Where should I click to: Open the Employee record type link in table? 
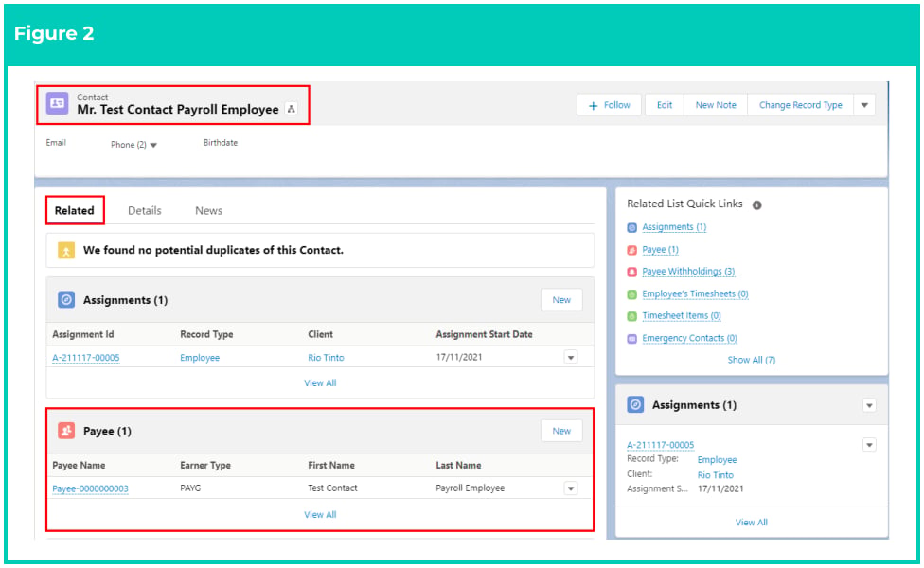[x=200, y=358]
